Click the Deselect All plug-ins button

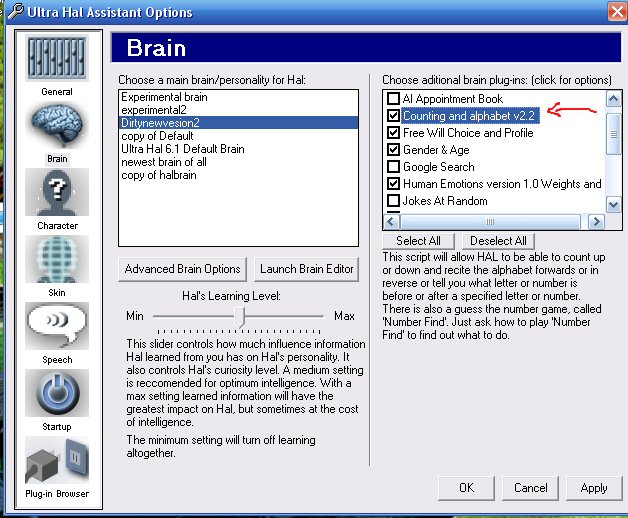click(498, 241)
